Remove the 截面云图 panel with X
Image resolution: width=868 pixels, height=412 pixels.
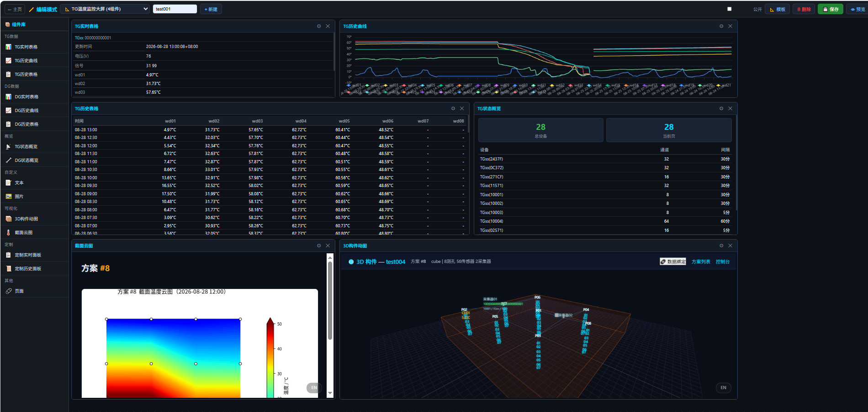point(328,246)
